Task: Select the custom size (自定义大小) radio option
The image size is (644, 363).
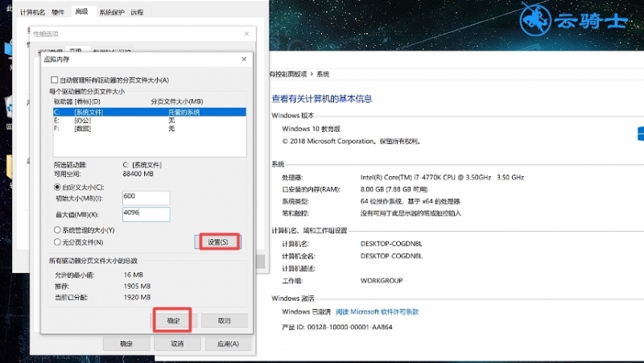Action: pos(57,187)
